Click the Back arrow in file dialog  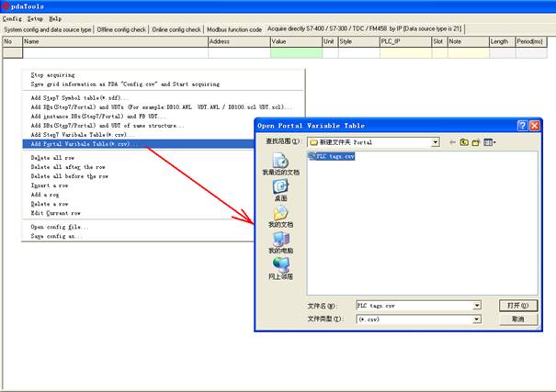(x=453, y=142)
